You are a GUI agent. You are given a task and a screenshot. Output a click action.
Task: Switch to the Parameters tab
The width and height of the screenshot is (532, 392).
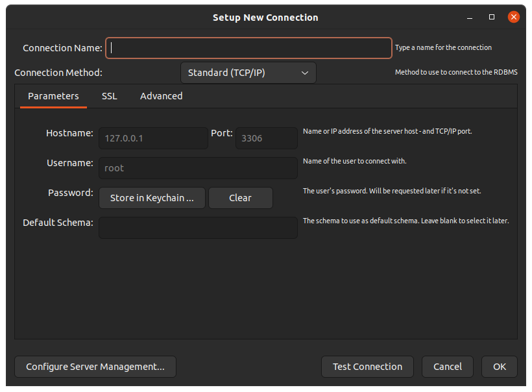[x=53, y=96]
